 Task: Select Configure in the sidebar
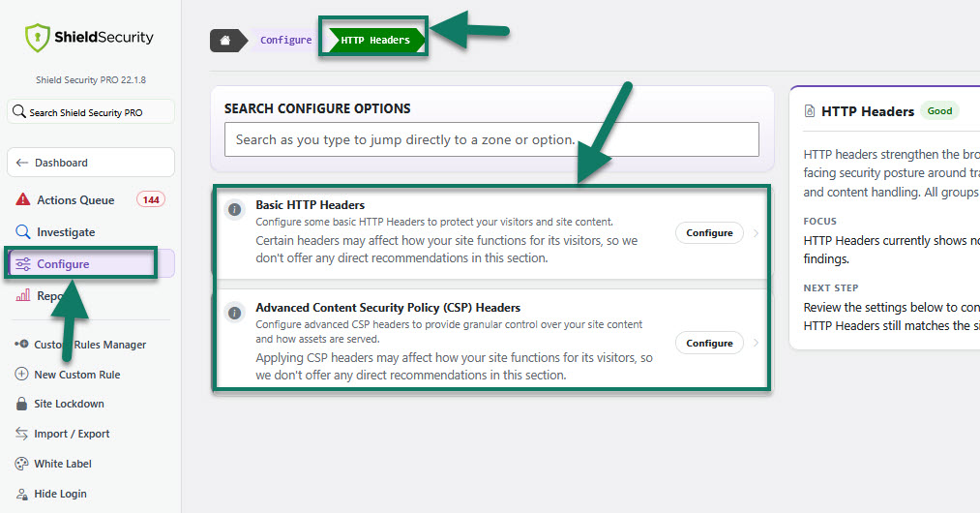tap(91, 263)
